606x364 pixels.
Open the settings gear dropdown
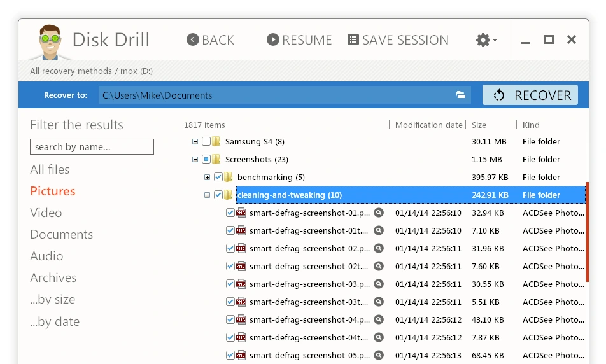click(486, 40)
